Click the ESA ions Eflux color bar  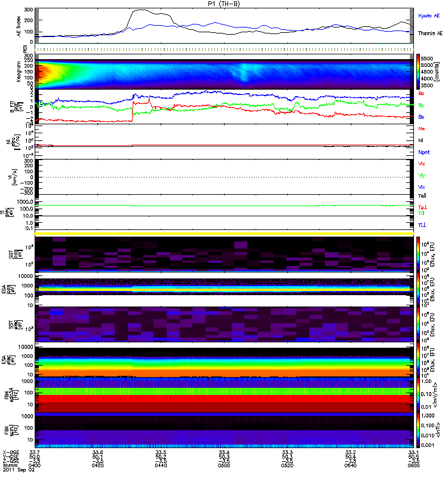(x=418, y=289)
